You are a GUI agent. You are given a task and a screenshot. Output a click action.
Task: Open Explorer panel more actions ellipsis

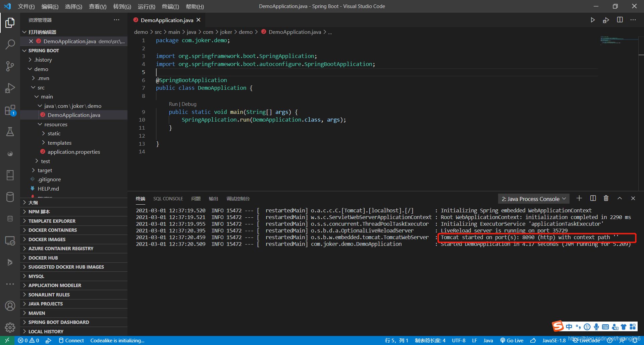click(116, 20)
